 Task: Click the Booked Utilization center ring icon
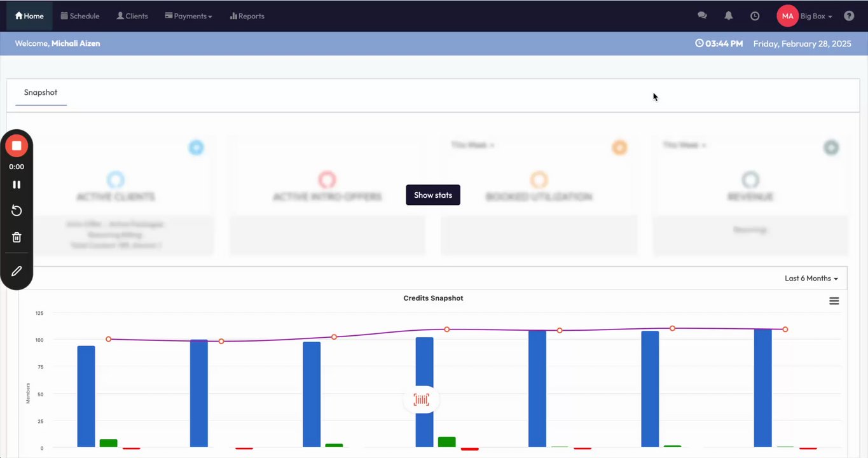(x=539, y=179)
